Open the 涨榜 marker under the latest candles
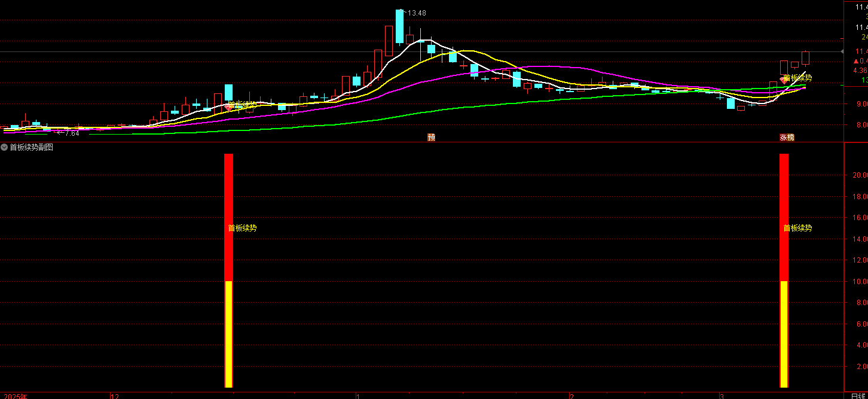This screenshot has height=399, width=868. [787, 137]
